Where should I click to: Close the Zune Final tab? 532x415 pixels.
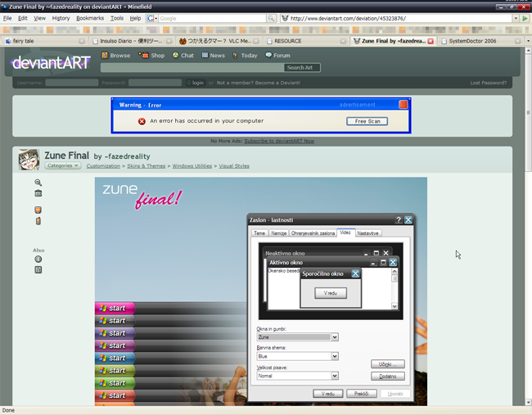[431, 41]
